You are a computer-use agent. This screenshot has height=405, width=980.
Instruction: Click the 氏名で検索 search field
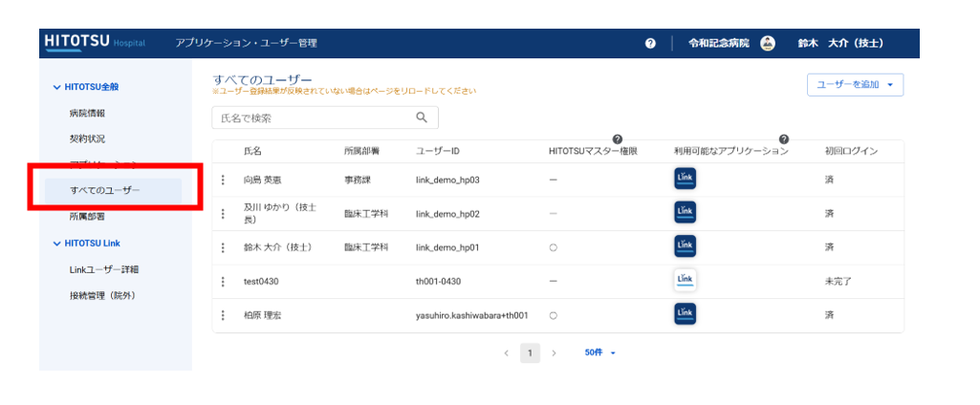point(311,117)
